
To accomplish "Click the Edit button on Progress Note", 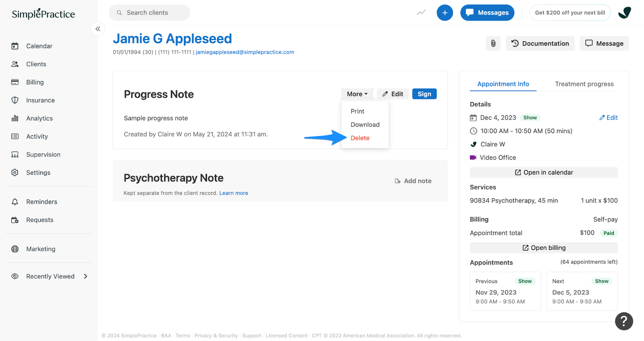I will click(393, 94).
